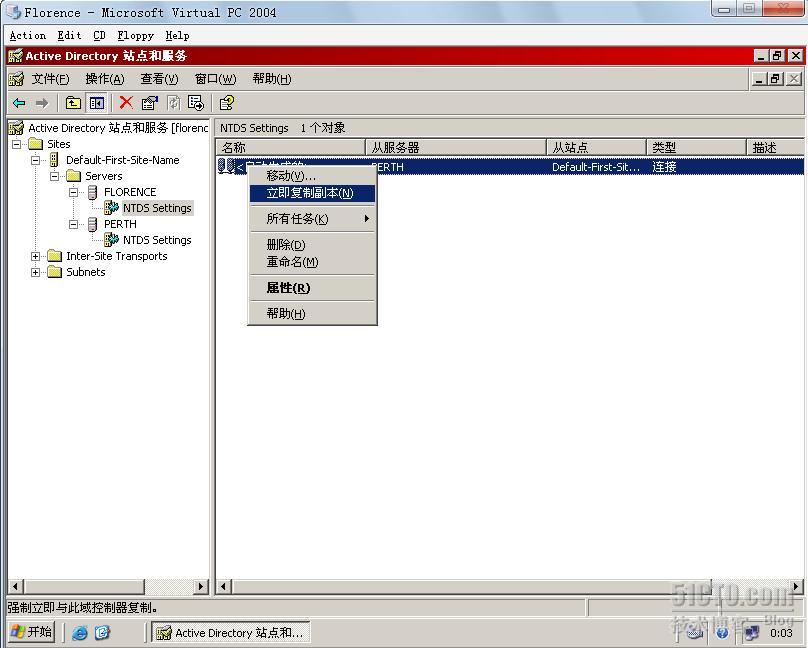Image resolution: width=808 pixels, height=648 pixels.
Task: Click the Default-First-Sit... cell in list row
Action: point(596,167)
